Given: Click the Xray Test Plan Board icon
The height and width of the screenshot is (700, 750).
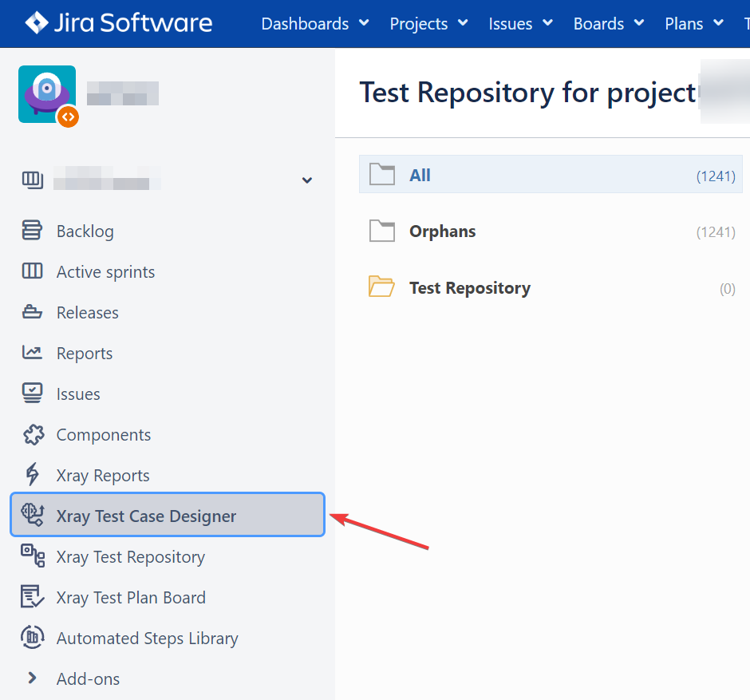Looking at the screenshot, I should (33, 597).
